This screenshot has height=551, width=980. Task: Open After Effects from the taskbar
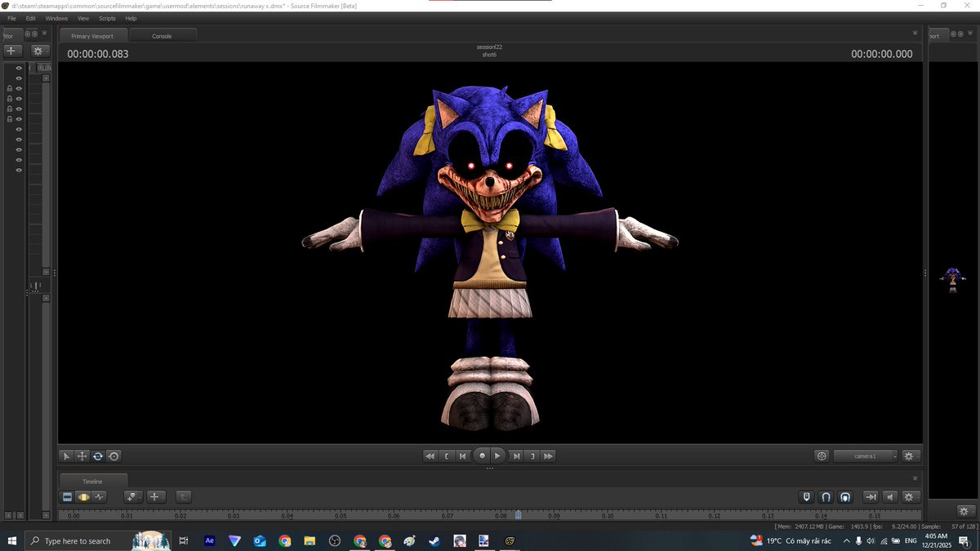210,540
